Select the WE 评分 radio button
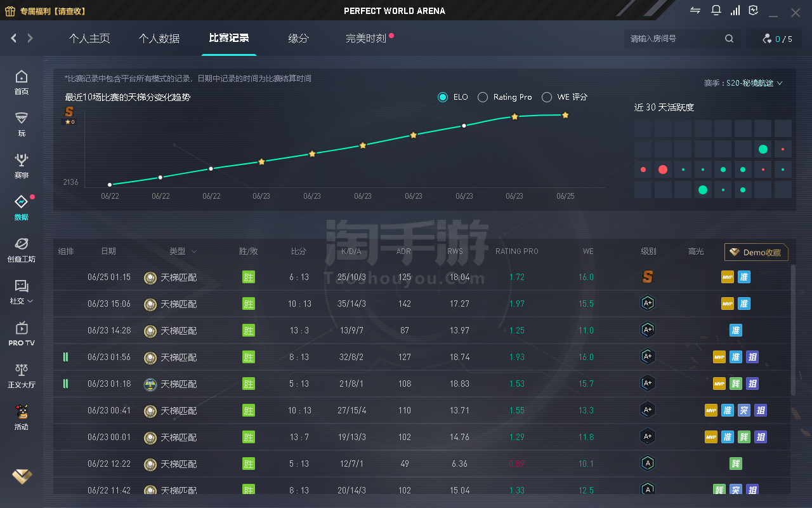The height and width of the screenshot is (508, 812). pos(547,97)
